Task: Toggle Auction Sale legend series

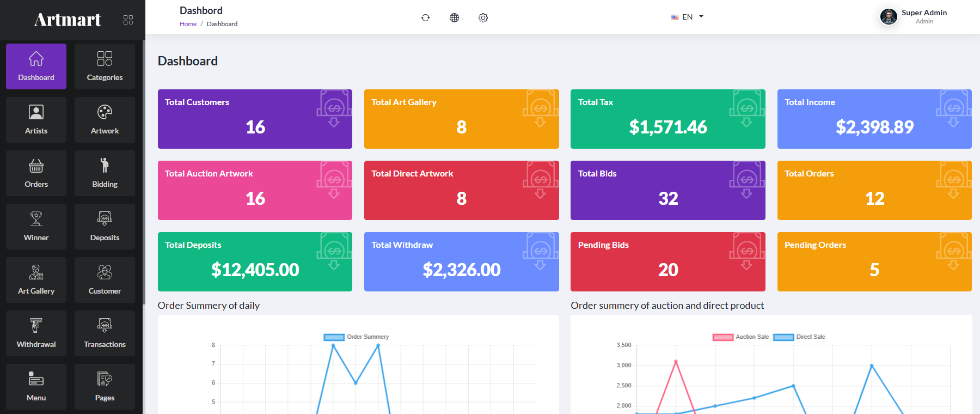Action: pyautogui.click(x=741, y=337)
